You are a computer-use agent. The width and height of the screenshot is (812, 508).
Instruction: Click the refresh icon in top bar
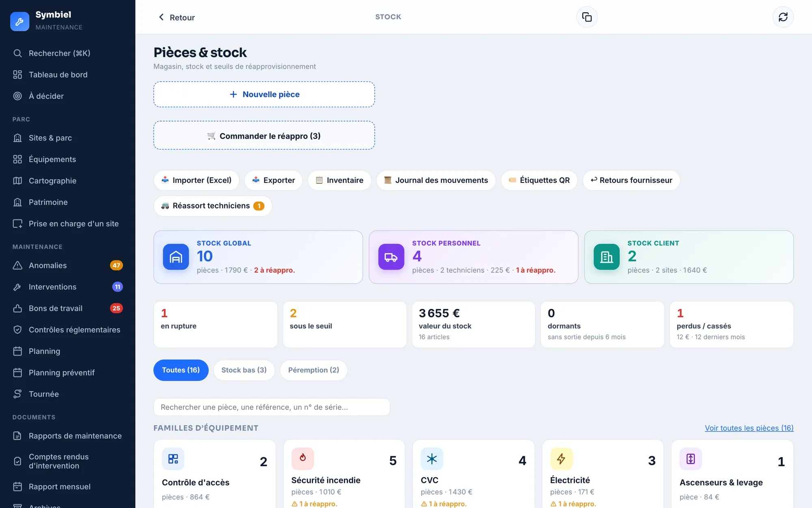(783, 17)
